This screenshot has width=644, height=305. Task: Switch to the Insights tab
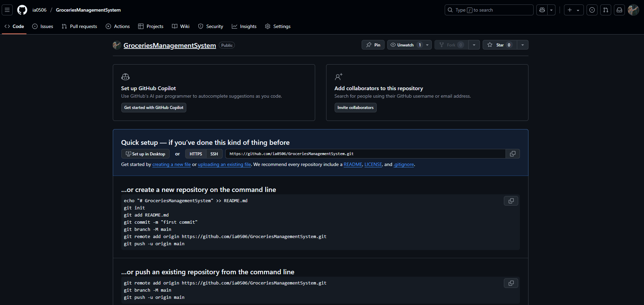coord(244,26)
